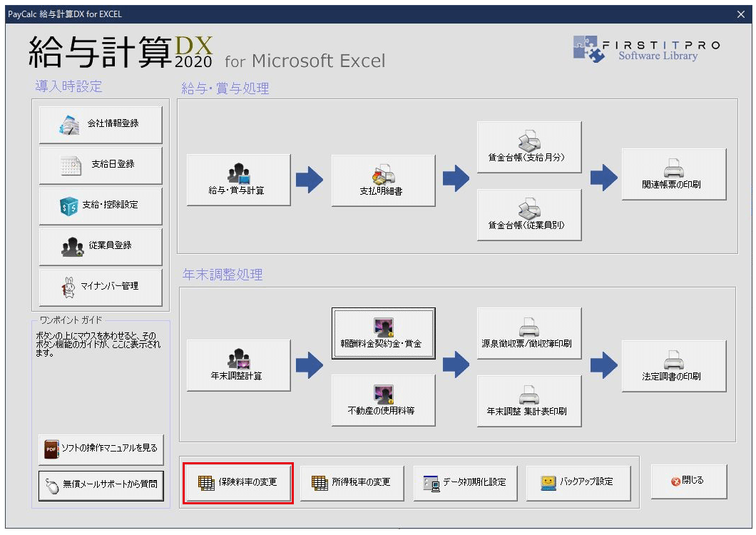Open 不動産の使用料等 entry
Screen dimensions: 756x535
click(383, 400)
